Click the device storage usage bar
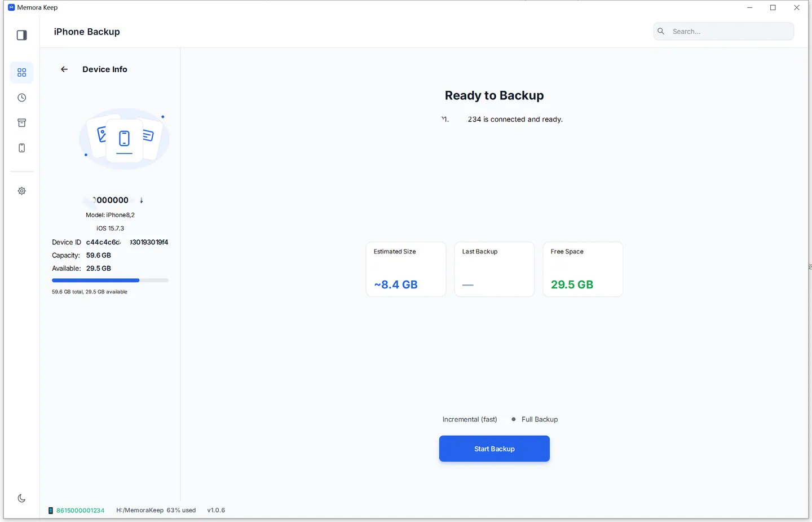 coord(110,280)
